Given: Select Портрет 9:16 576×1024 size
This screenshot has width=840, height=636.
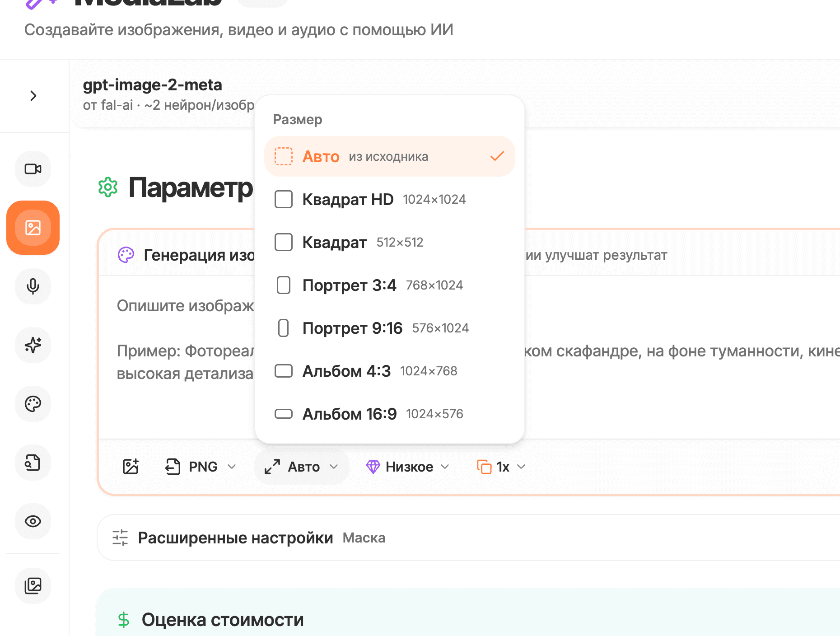Looking at the screenshot, I should coord(390,328).
